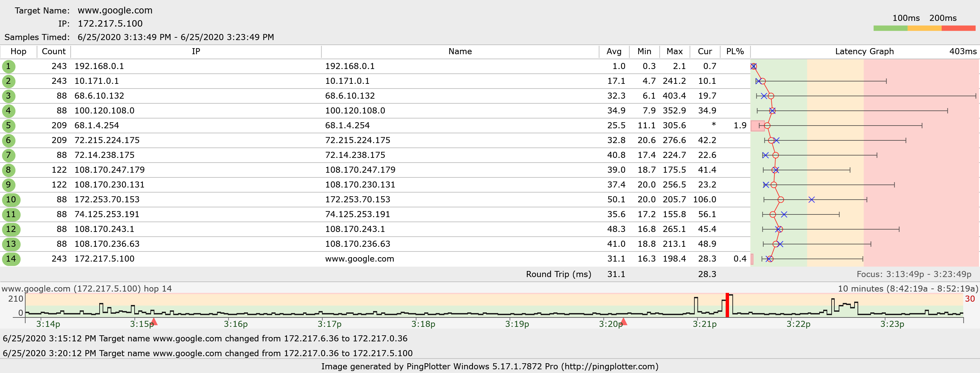This screenshot has height=373, width=980.
Task: Click the red 3:20p route change marker
Action: click(x=623, y=322)
